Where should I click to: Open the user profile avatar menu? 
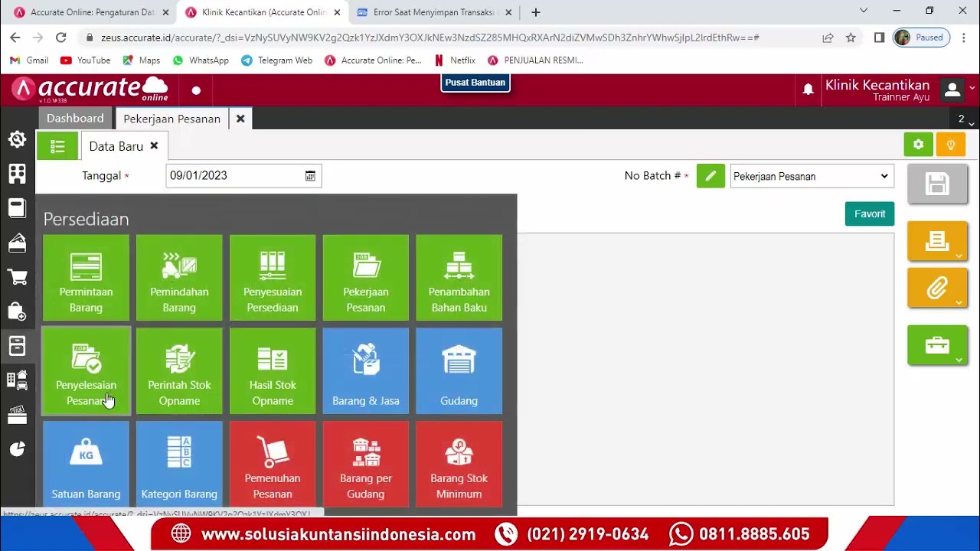pyautogui.click(x=952, y=90)
